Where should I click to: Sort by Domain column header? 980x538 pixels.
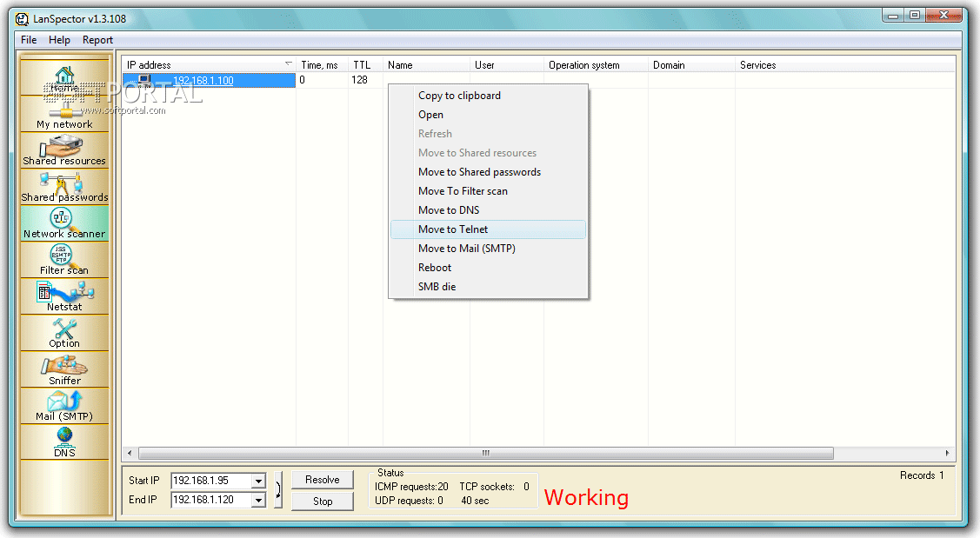(692, 65)
